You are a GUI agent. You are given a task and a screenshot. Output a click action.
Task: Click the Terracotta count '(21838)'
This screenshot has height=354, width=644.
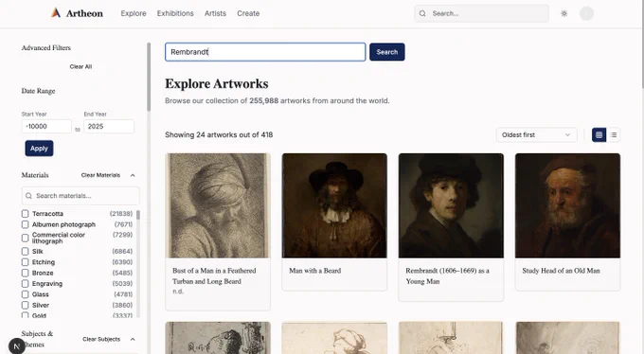click(121, 214)
